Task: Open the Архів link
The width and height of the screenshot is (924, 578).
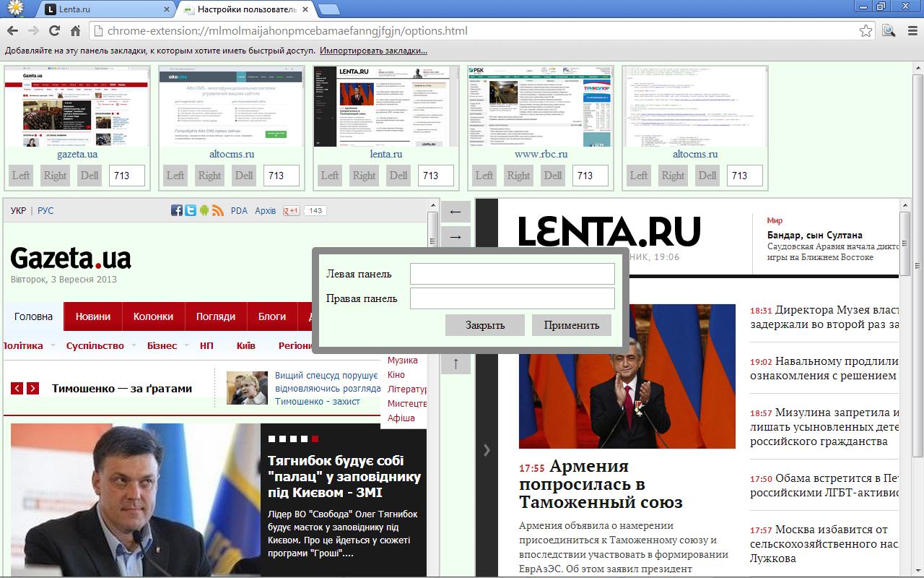Action: tap(266, 210)
